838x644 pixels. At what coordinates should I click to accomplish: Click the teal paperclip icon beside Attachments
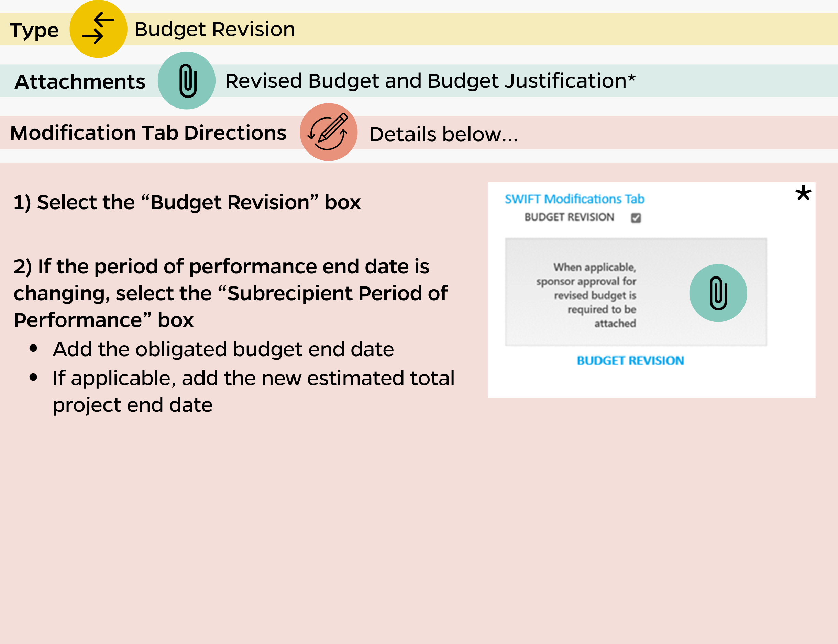186,80
